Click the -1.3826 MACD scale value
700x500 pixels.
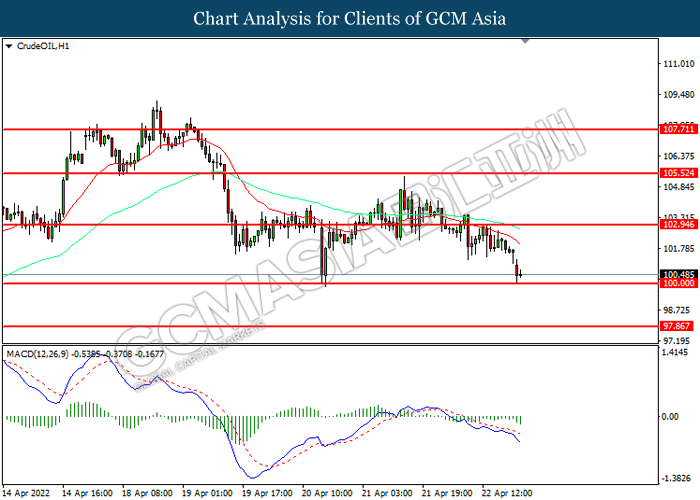[676, 479]
